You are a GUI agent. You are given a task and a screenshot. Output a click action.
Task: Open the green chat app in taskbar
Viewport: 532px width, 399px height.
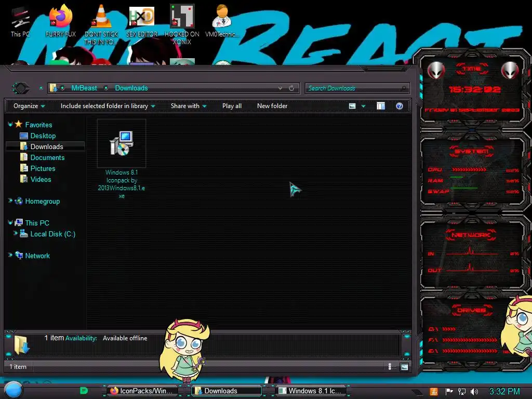(x=84, y=391)
